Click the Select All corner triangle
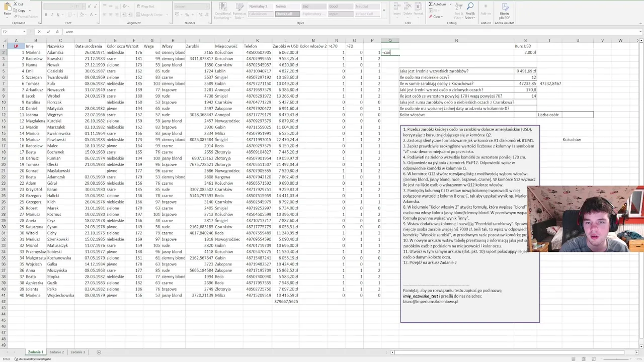Screen dimensions: 644x362 click(4, 40)
